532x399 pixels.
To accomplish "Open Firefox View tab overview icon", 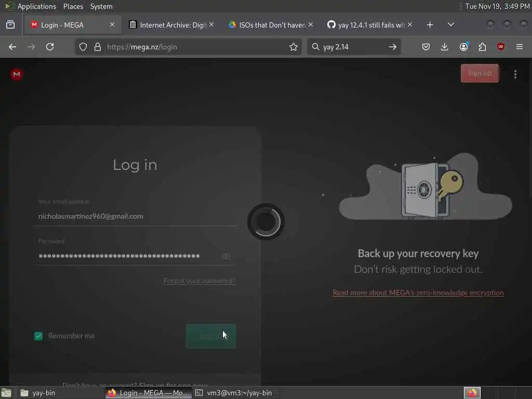I will [10, 25].
